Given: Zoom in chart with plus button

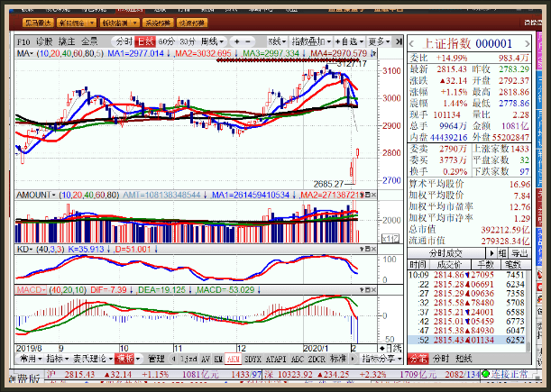Looking at the screenshot, I should (x=236, y=41).
